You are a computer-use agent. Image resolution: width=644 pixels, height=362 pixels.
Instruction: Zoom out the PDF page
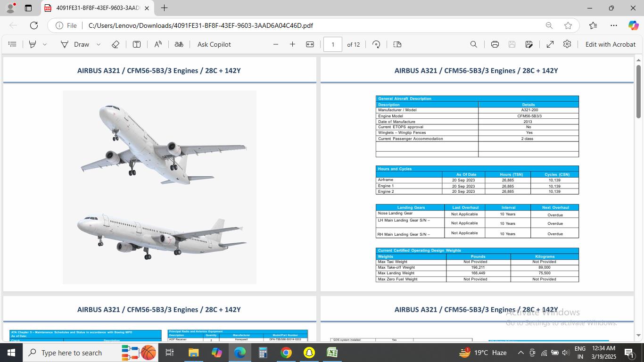(x=276, y=44)
